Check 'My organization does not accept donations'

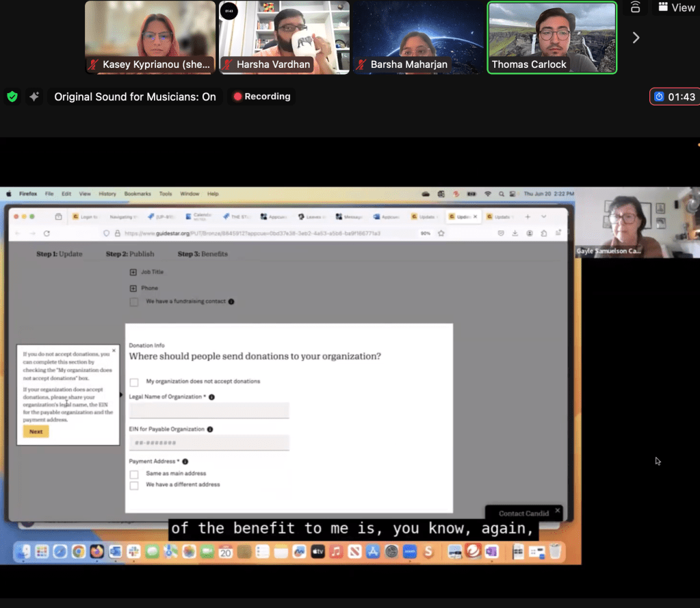(x=134, y=382)
